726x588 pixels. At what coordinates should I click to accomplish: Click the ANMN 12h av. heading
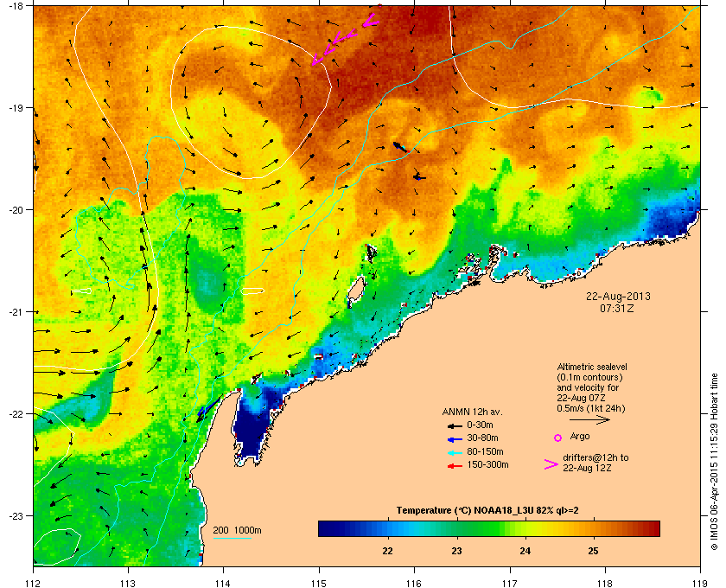pyautogui.click(x=472, y=412)
